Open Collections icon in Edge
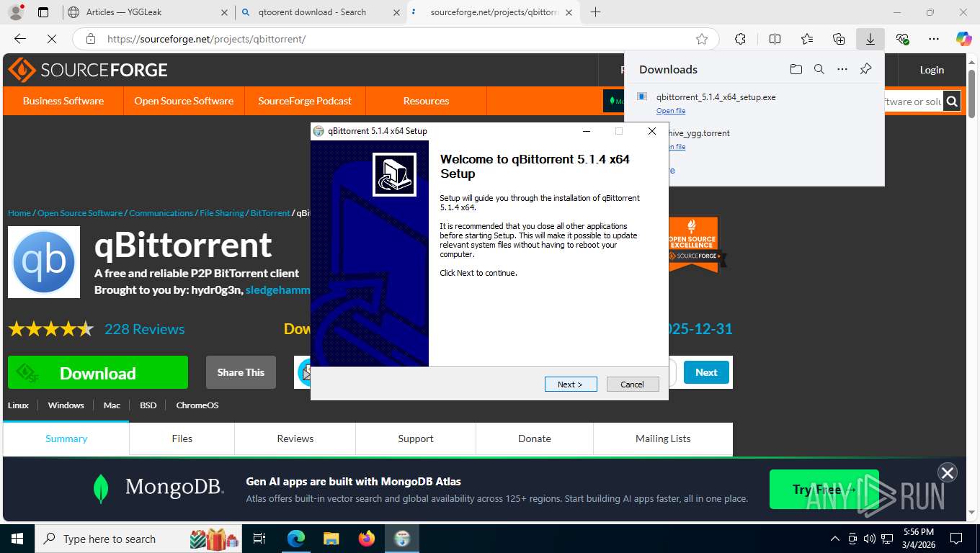This screenshot has height=553, width=980. (839, 39)
